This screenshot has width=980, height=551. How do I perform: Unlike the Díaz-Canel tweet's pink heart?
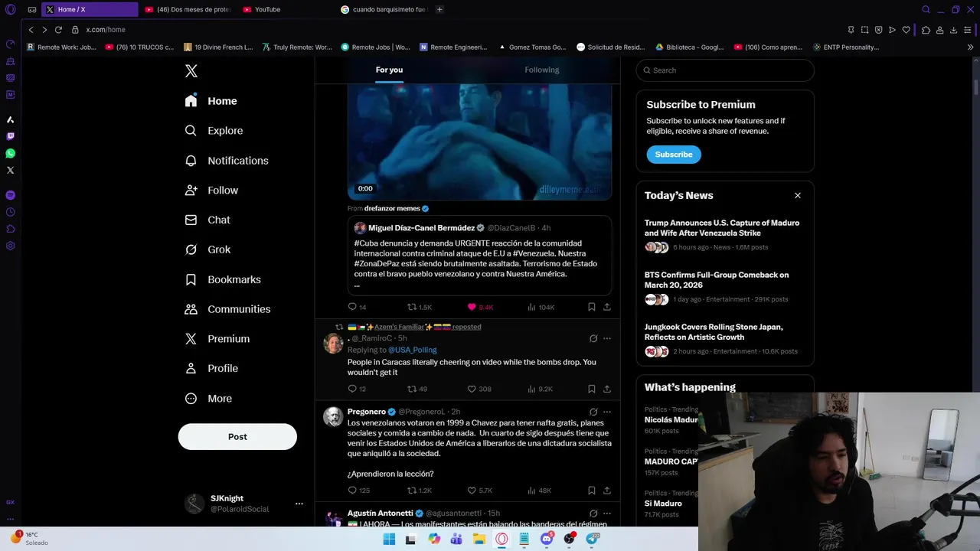click(x=472, y=307)
